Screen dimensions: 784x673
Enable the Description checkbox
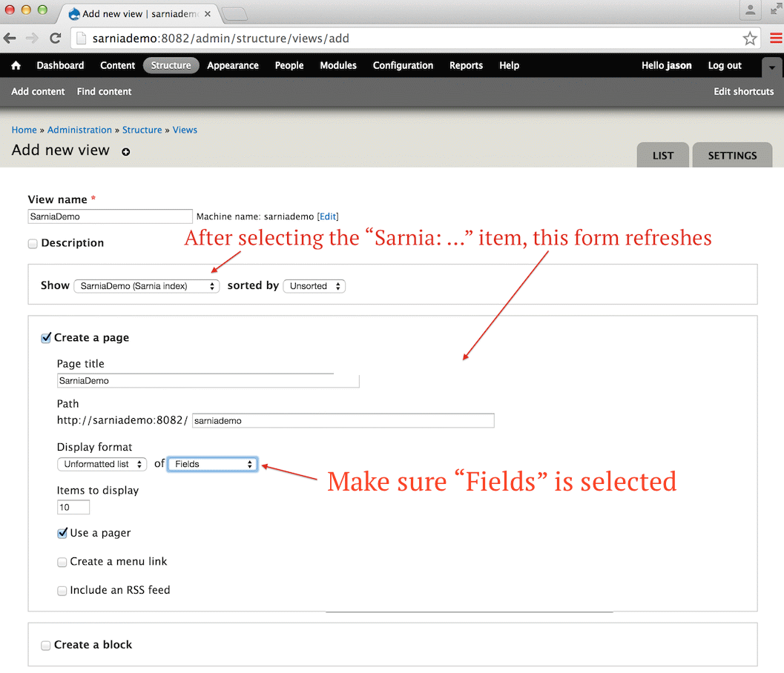tap(33, 244)
